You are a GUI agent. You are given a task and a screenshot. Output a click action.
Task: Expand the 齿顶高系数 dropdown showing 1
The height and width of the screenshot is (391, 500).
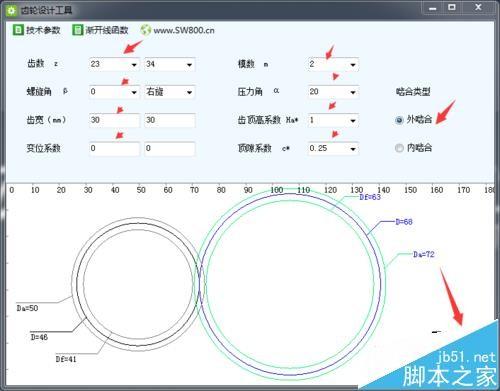pos(333,120)
